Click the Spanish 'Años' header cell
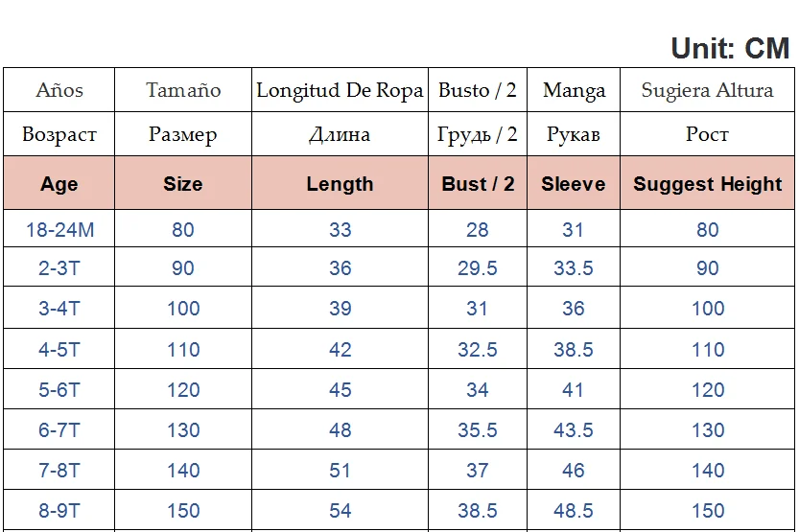Viewport: 799px width, 532px height. coord(59,91)
